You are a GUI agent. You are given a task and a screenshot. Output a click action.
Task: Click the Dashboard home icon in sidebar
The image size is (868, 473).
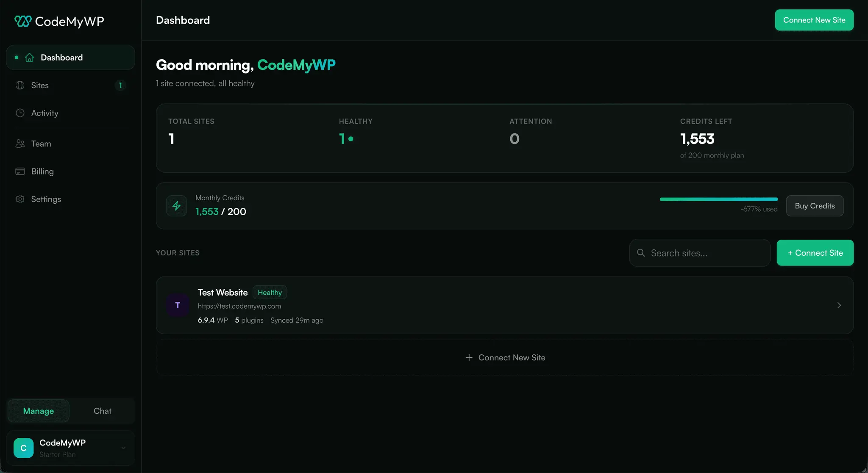point(29,58)
